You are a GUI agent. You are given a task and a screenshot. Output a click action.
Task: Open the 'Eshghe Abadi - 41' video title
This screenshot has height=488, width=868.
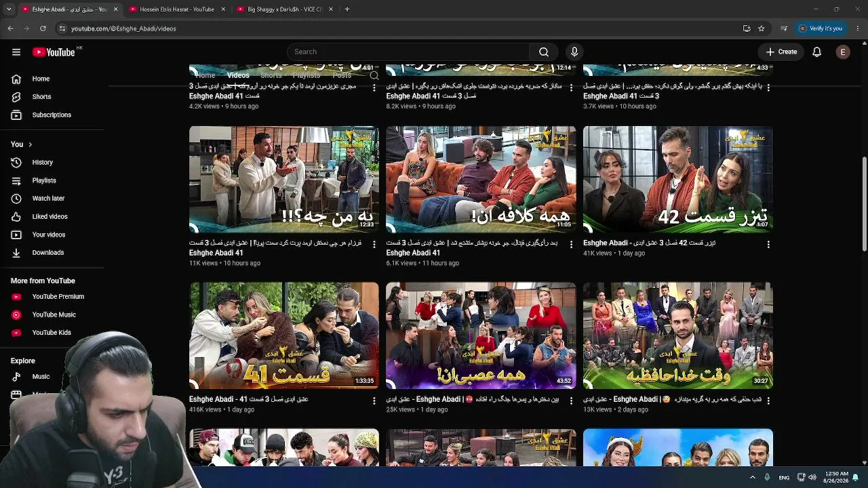click(x=249, y=400)
